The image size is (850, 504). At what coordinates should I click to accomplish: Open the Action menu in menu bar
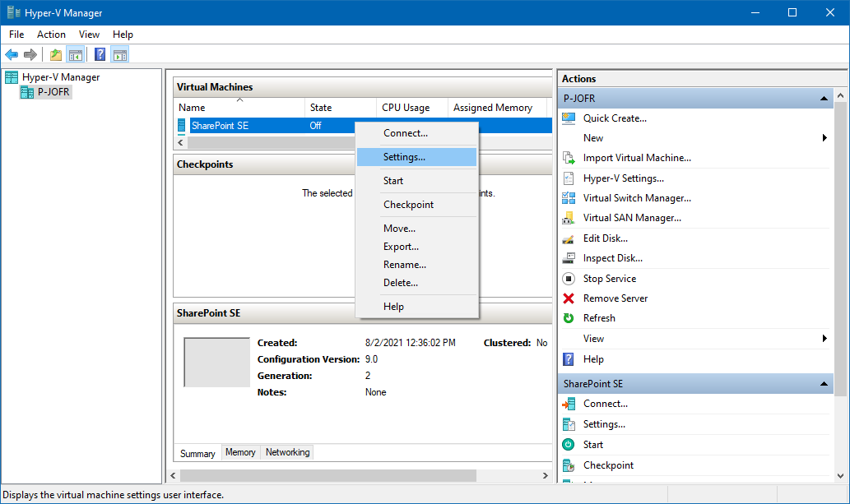pyautogui.click(x=51, y=35)
